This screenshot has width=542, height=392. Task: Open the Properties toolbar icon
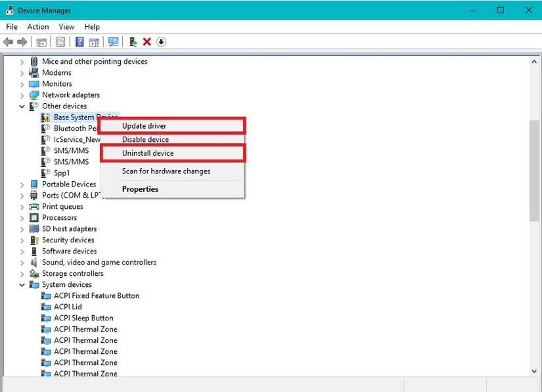click(x=60, y=41)
